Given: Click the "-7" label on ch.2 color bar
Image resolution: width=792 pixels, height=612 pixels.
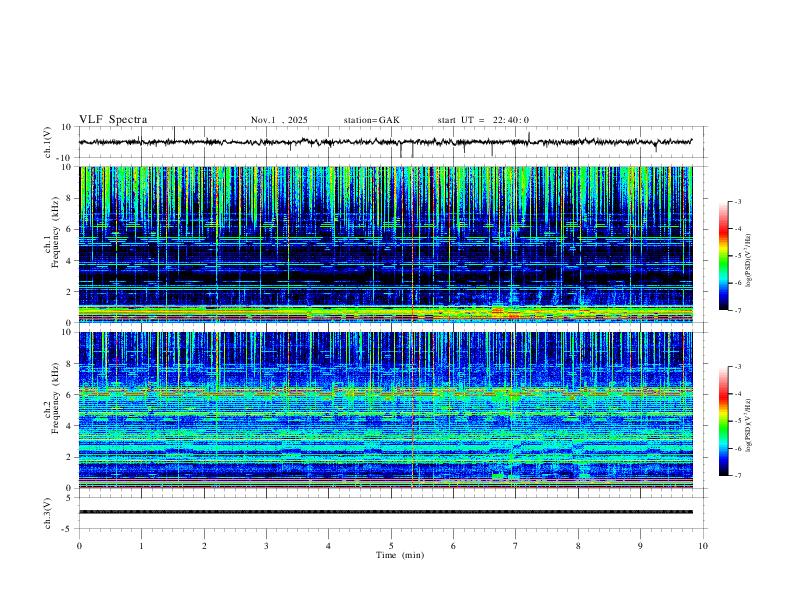Looking at the screenshot, I should coord(737,475).
